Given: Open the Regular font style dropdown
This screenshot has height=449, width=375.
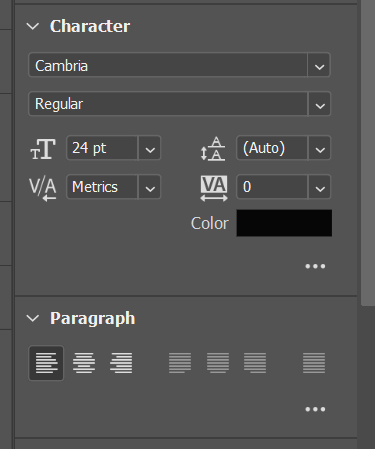Looking at the screenshot, I should (x=319, y=104).
